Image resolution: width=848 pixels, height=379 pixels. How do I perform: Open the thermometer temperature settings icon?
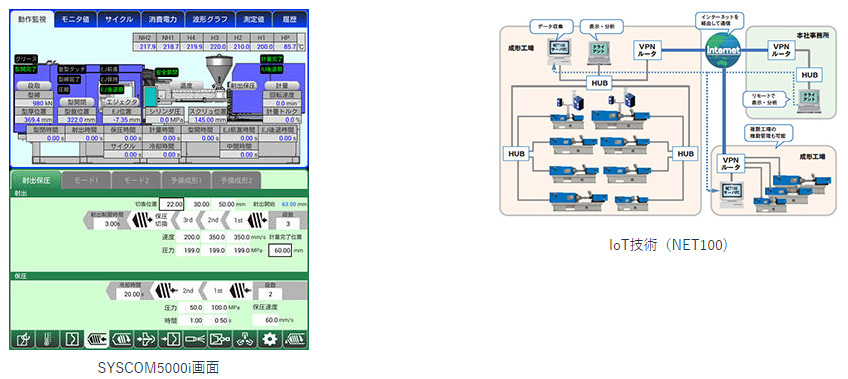click(x=47, y=339)
